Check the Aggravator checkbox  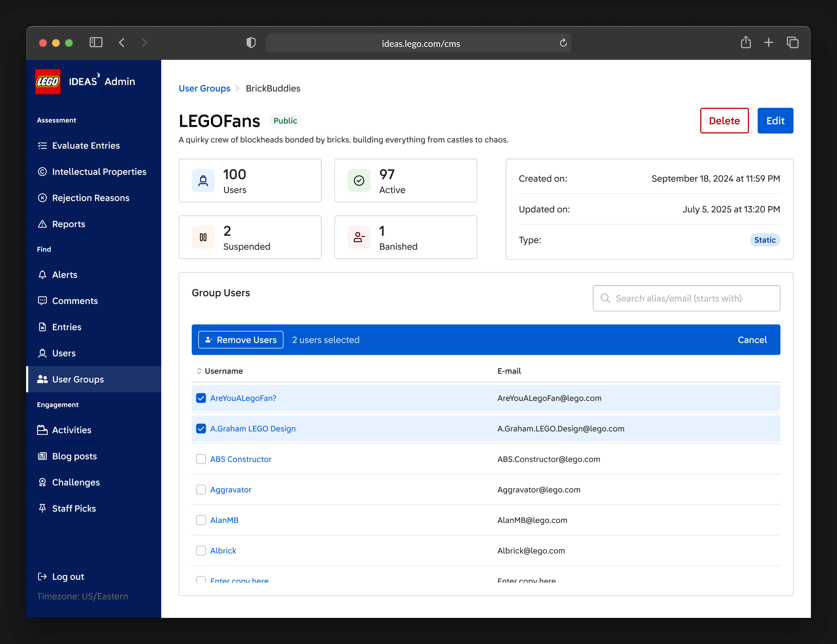pyautogui.click(x=201, y=490)
